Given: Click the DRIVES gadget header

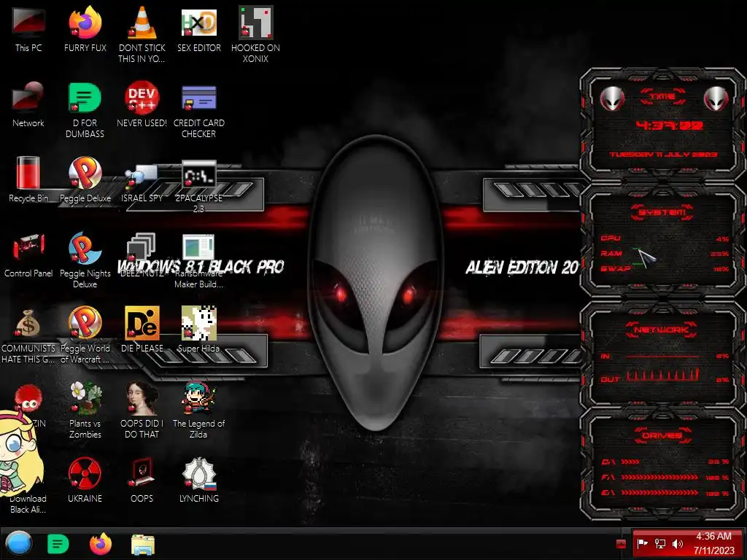Looking at the screenshot, I should [662, 435].
